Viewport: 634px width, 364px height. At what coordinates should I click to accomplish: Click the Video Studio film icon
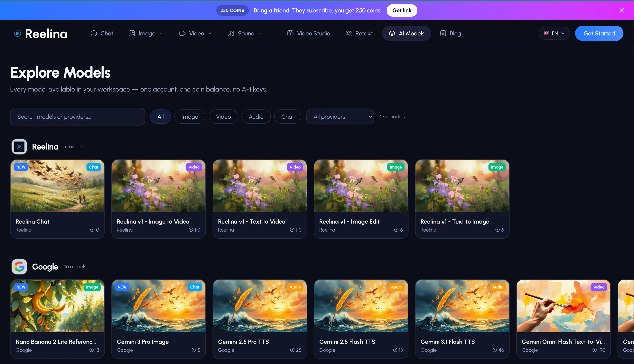click(290, 33)
